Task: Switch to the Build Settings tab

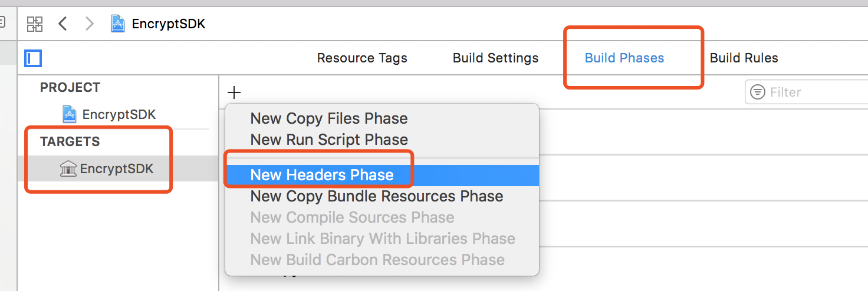Action: (x=495, y=58)
